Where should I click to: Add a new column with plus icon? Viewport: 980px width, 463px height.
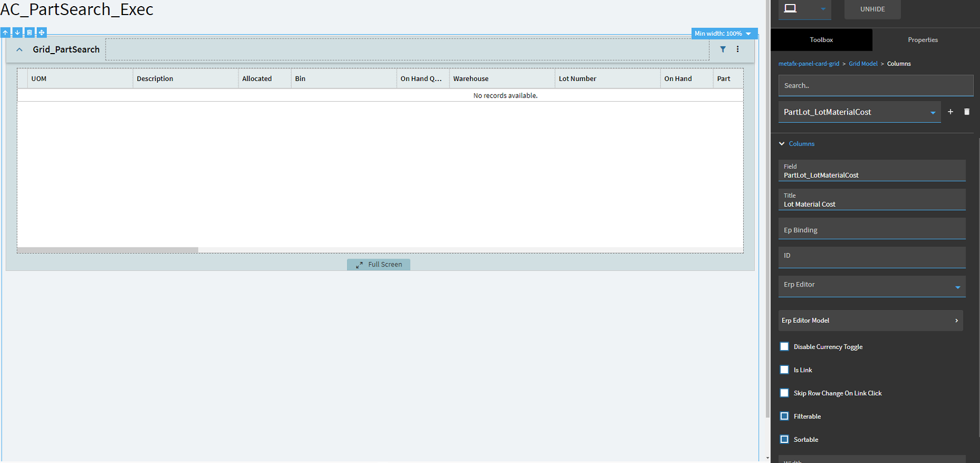[950, 112]
